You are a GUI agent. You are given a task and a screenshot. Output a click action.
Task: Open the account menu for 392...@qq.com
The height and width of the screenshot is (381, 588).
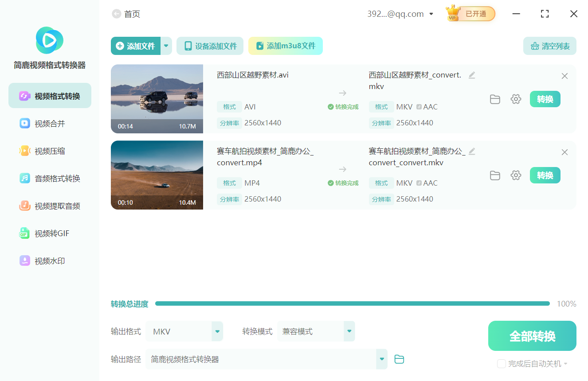(x=400, y=13)
